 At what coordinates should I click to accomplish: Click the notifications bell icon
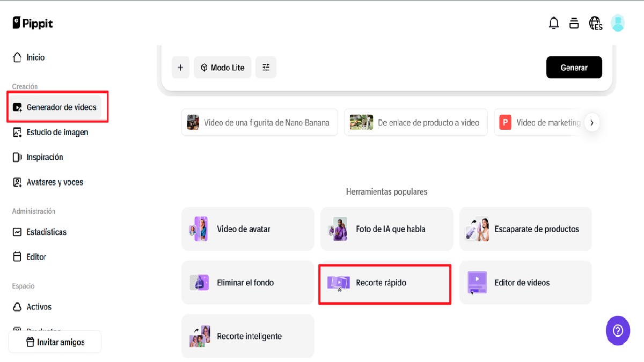pyautogui.click(x=554, y=23)
